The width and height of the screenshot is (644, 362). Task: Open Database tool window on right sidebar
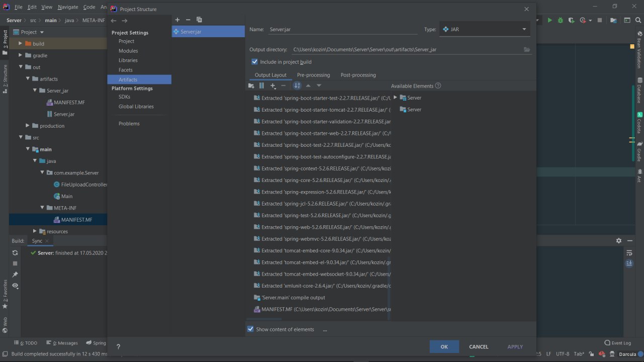[x=639, y=90]
